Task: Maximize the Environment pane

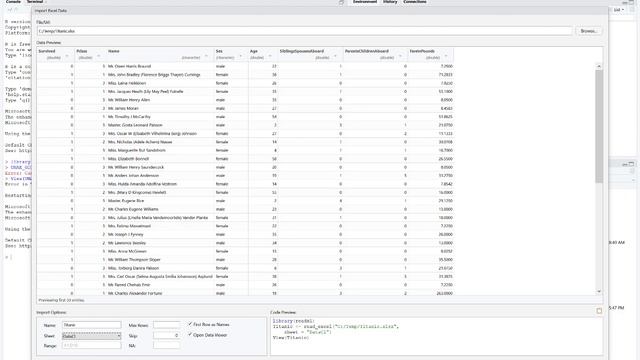Action: point(631,2)
